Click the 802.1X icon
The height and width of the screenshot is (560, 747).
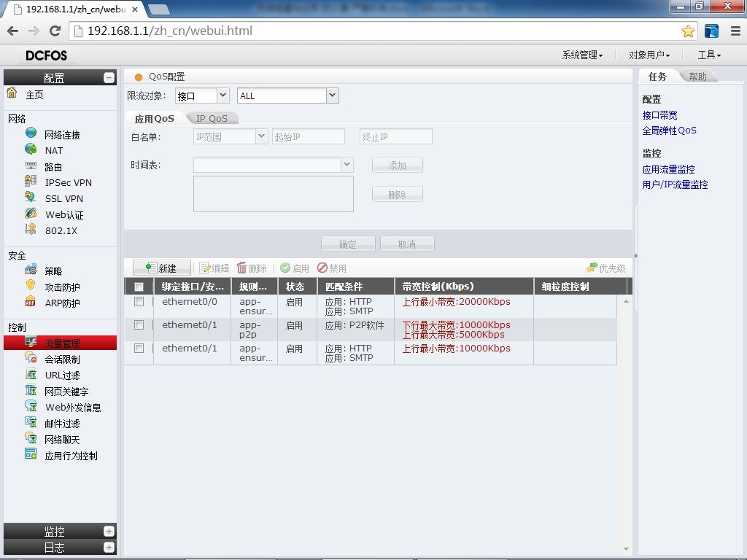click(x=31, y=229)
